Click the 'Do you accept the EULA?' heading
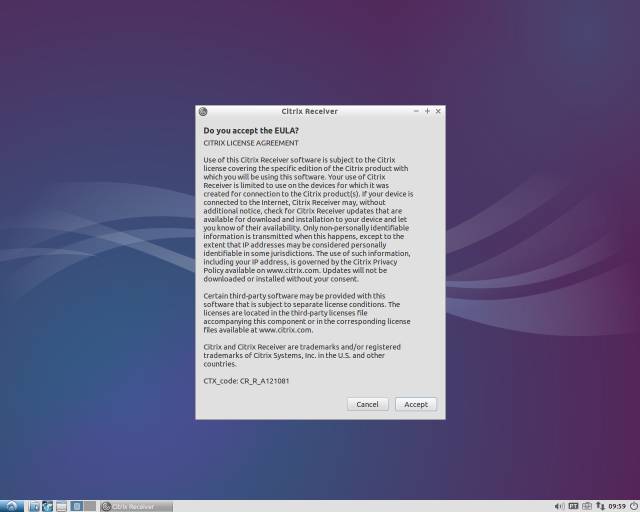This screenshot has height=512, width=640. coord(251,131)
